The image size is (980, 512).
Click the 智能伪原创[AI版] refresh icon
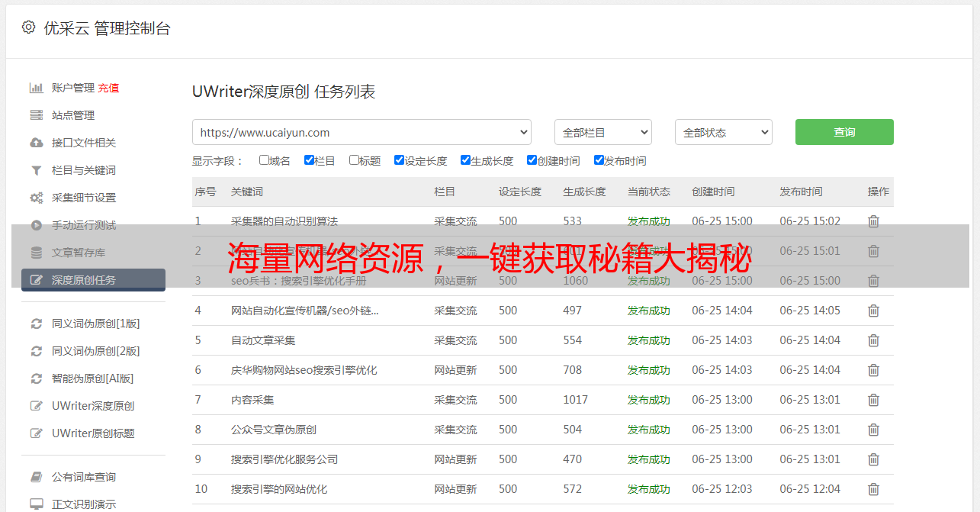coord(36,378)
